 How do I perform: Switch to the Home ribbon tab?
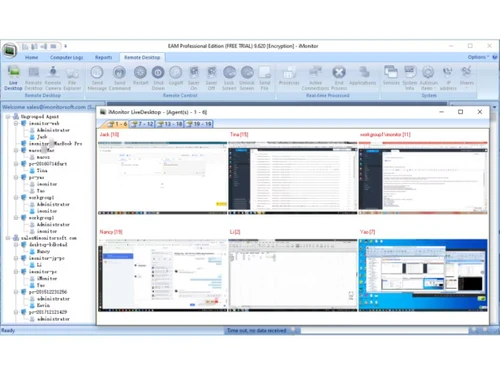[31, 57]
